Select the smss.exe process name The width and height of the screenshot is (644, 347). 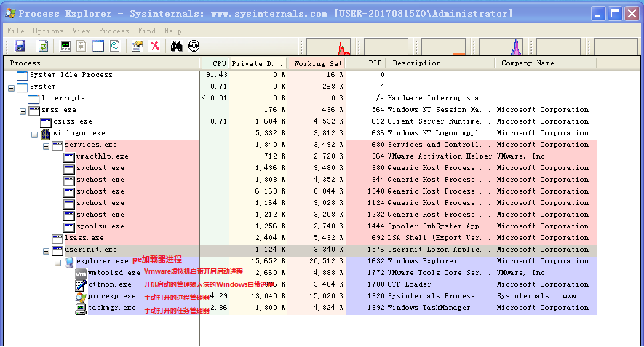(59, 110)
